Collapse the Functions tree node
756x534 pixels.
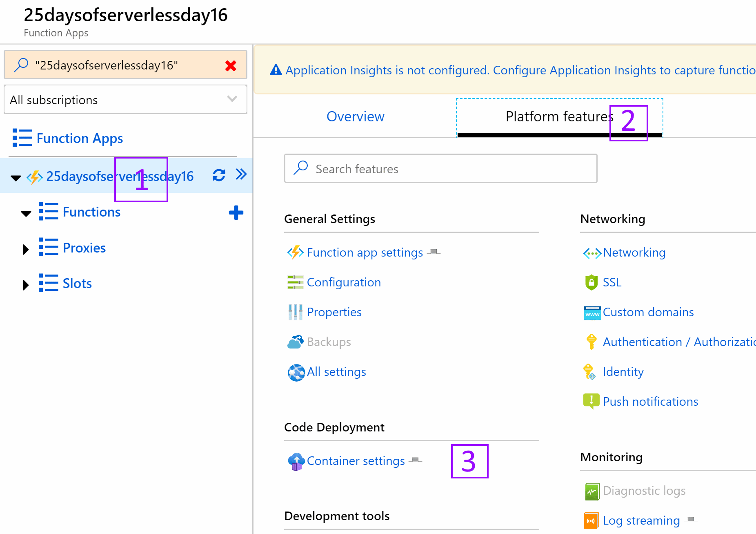pyautogui.click(x=26, y=213)
